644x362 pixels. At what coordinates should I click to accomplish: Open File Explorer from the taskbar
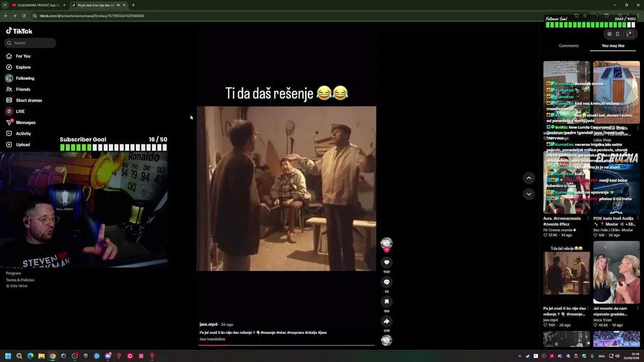tap(41, 356)
